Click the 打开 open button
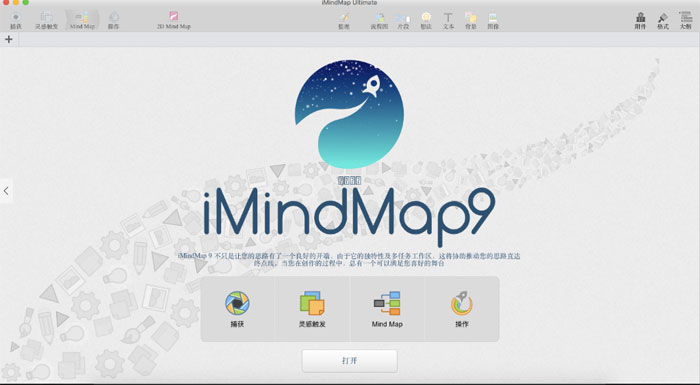This screenshot has height=385, width=700. click(350, 361)
